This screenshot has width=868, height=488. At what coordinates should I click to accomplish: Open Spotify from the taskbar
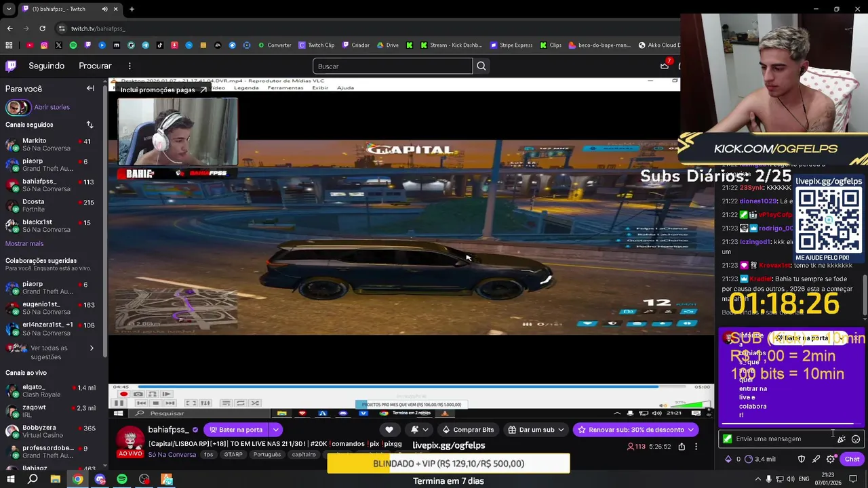(122, 479)
